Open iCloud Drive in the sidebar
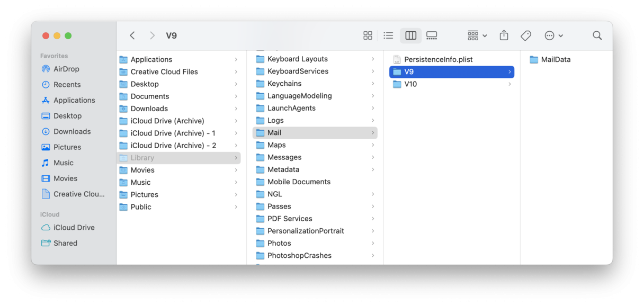Viewport: 644px width, 306px height. (74, 228)
